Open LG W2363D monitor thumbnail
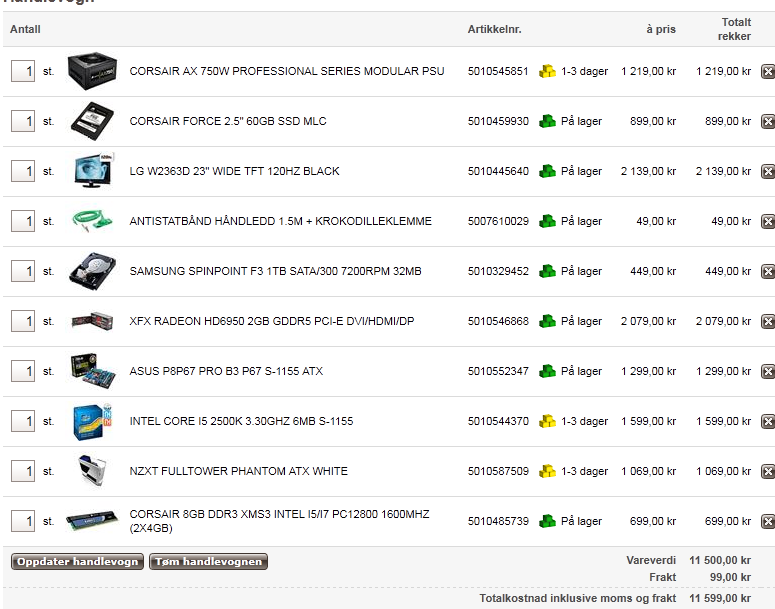The height and width of the screenshot is (609, 775). (94, 171)
